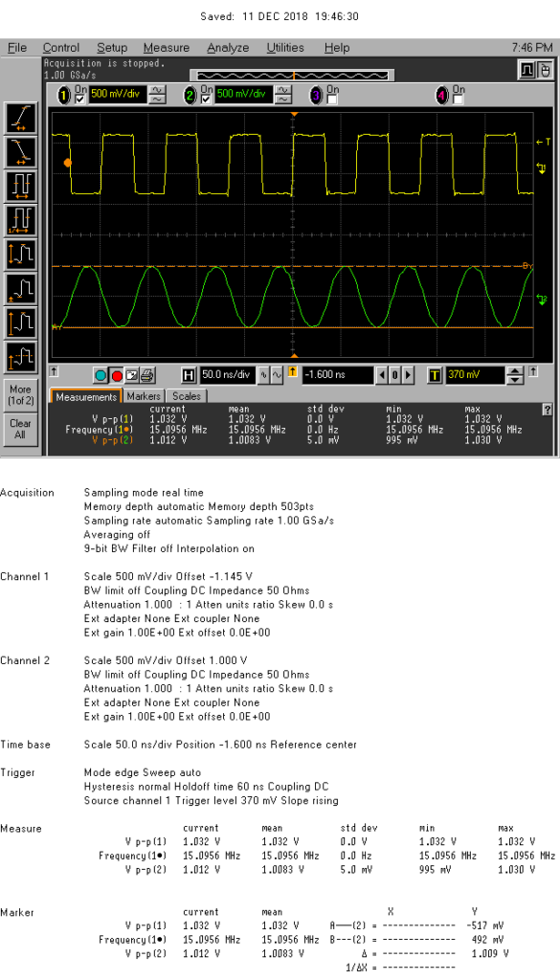Click the period measurement icon
Screen dimensions: 560x980
coord(21,187)
